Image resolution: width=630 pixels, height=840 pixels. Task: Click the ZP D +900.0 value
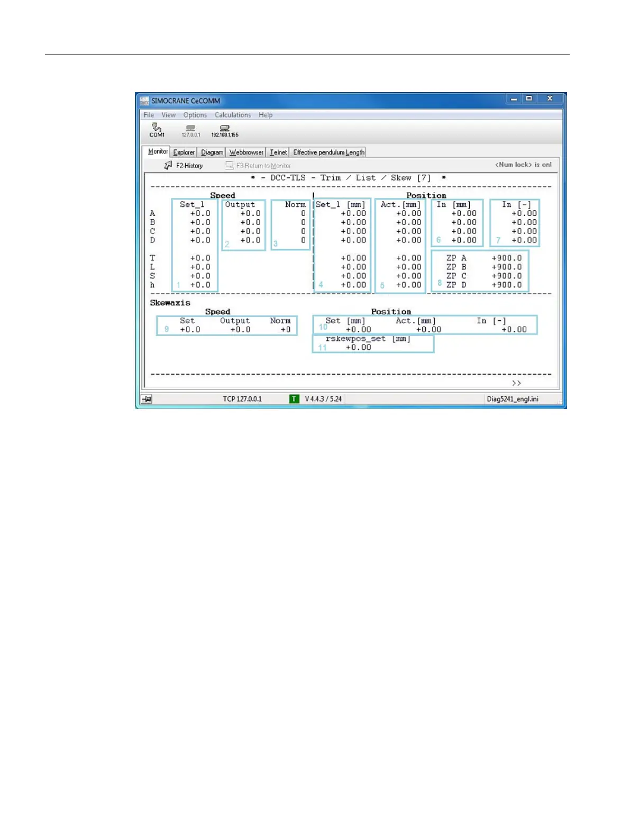coord(506,285)
